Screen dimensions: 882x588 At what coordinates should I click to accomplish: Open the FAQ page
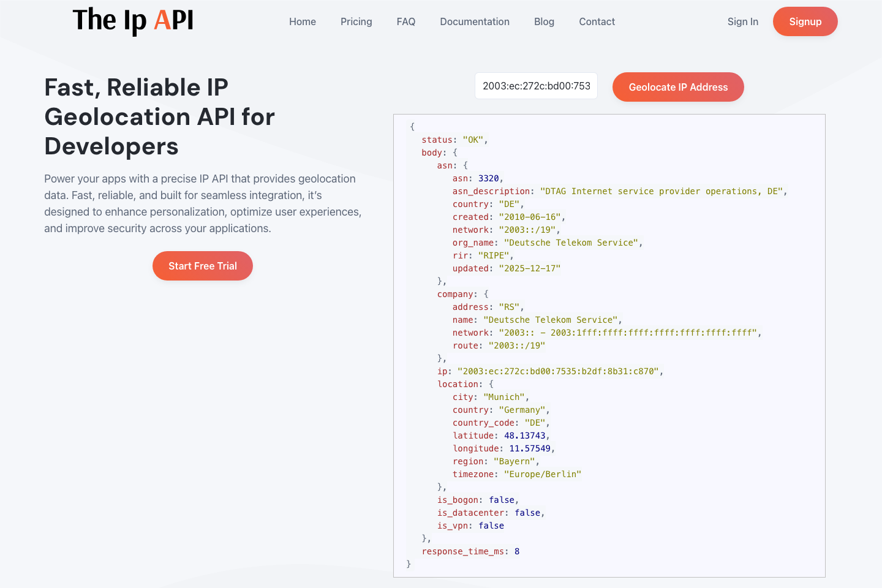(405, 21)
